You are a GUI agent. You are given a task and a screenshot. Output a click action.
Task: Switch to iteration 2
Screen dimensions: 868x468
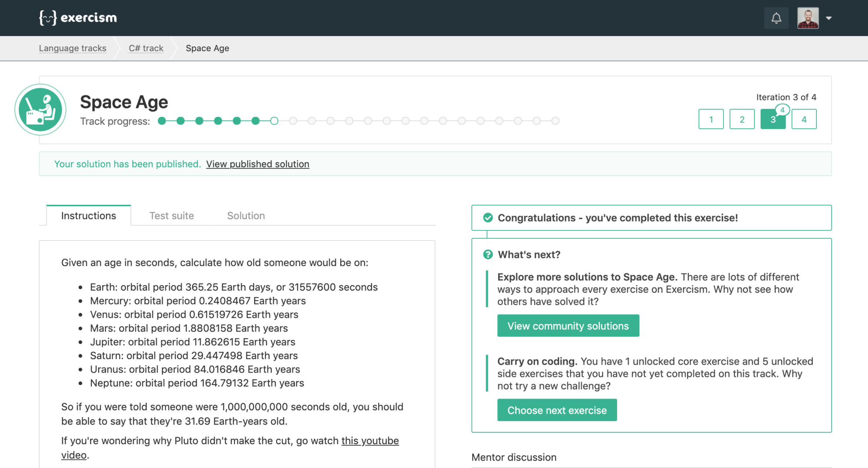click(742, 119)
